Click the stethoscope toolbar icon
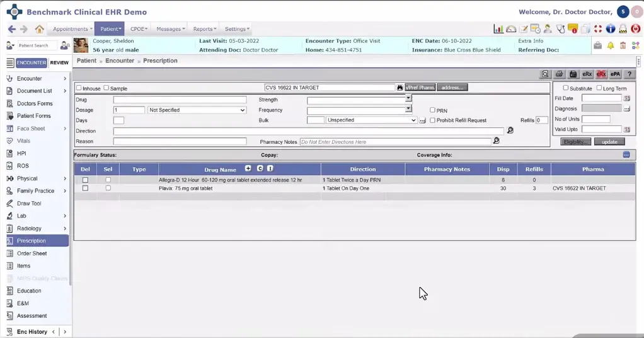 [561, 29]
